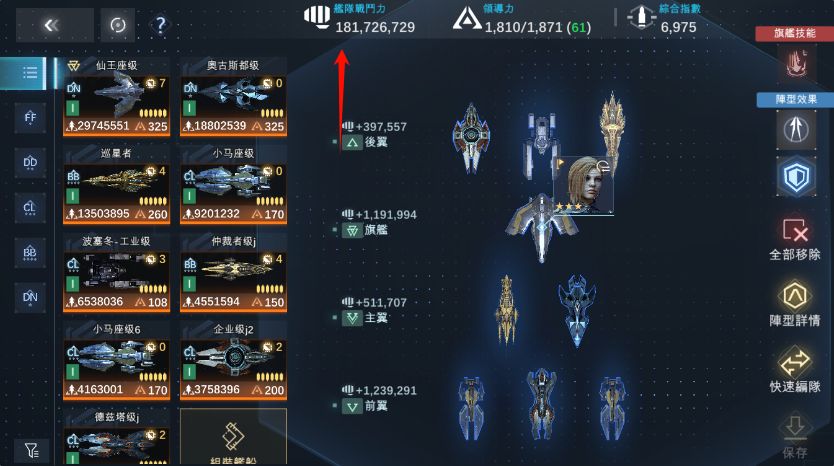
Task: Open 陣型詳情 formation details
Action: pyautogui.click(x=795, y=303)
